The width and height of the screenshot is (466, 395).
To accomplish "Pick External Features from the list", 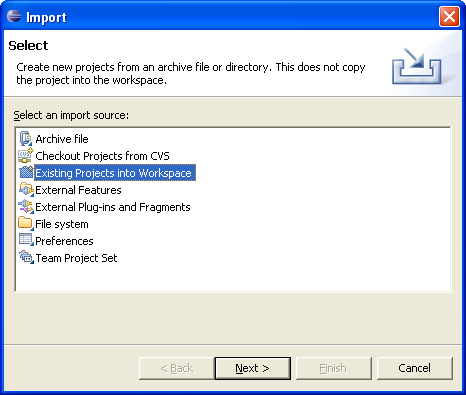I will 78,190.
